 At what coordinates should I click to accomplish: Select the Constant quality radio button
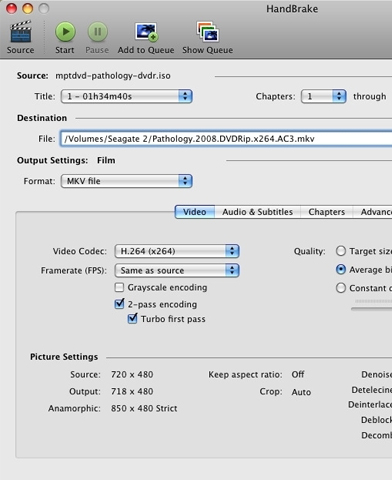click(341, 288)
